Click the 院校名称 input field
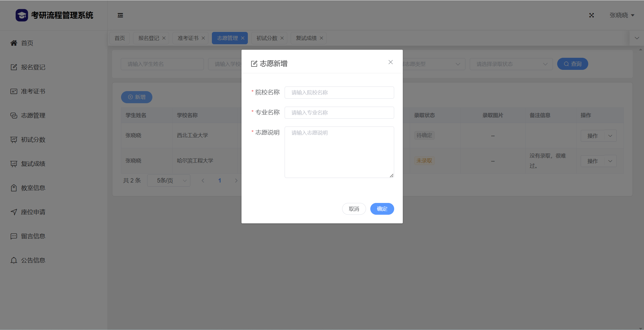Image resolution: width=644 pixels, height=330 pixels. click(x=339, y=93)
